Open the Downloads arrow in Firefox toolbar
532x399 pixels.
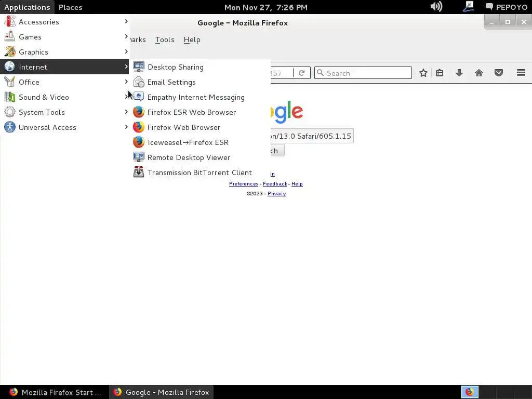[x=459, y=73]
